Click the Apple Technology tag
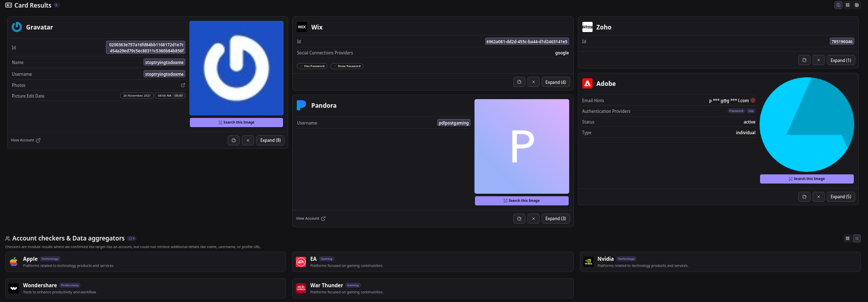Image resolution: width=868 pixels, height=302 pixels. click(x=50, y=259)
